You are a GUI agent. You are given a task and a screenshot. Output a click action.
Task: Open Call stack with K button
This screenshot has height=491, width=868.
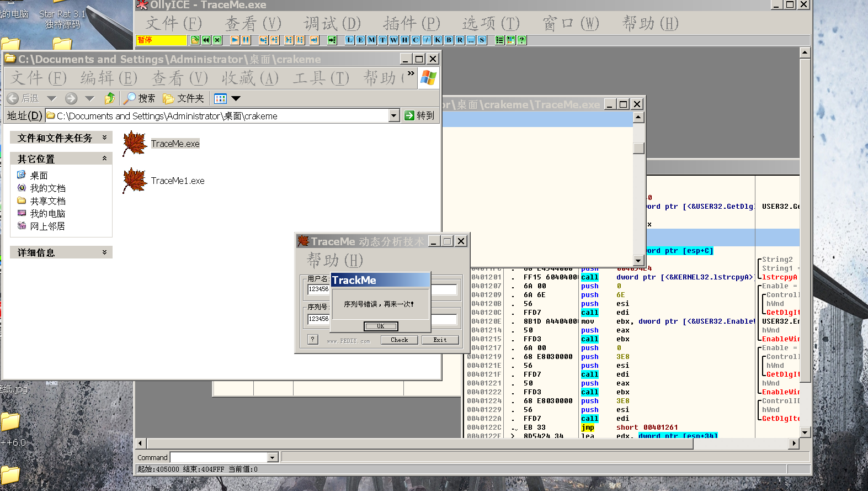pyautogui.click(x=438, y=40)
